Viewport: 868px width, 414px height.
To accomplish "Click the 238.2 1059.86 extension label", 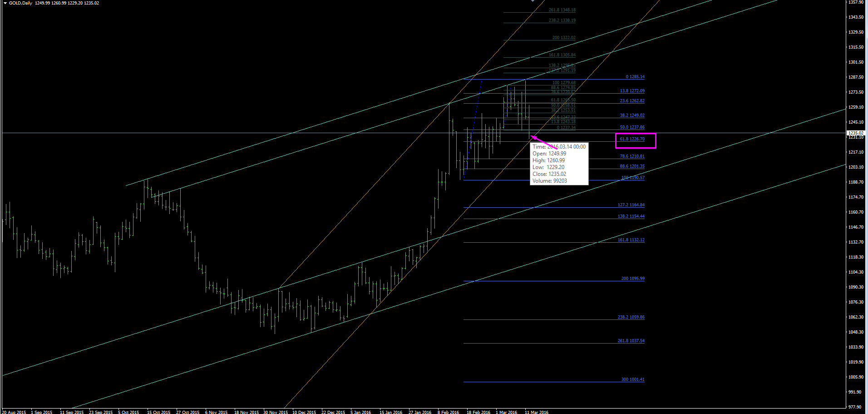I will (x=631, y=317).
